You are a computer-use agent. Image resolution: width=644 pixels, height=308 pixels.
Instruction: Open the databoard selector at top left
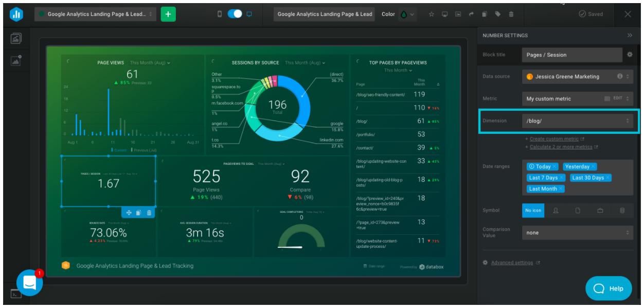[x=96, y=14]
